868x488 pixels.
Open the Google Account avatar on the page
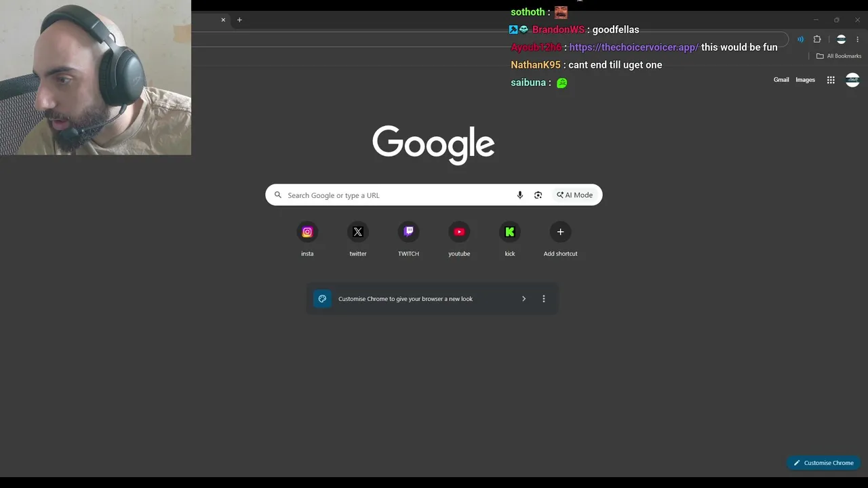click(x=852, y=80)
